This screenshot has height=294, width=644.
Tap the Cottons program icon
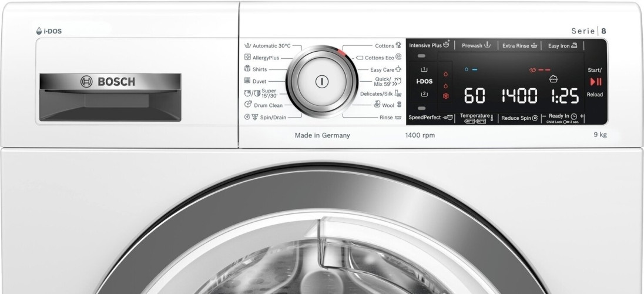[398, 45]
